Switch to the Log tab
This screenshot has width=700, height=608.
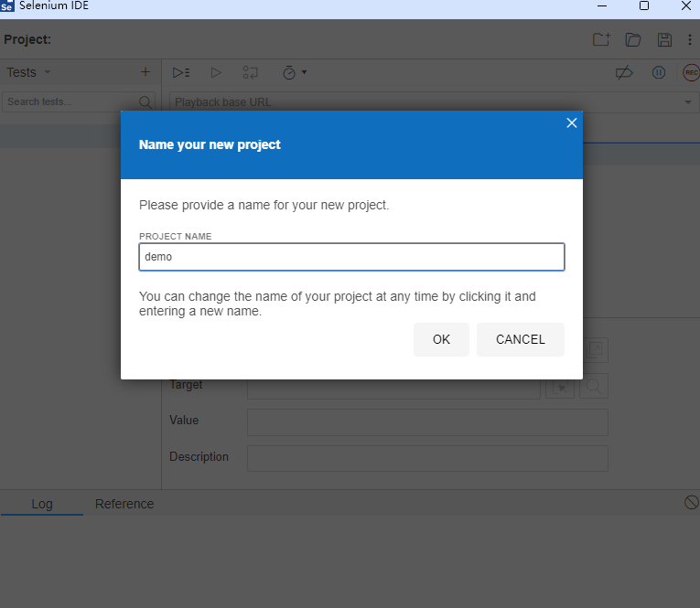(42, 504)
